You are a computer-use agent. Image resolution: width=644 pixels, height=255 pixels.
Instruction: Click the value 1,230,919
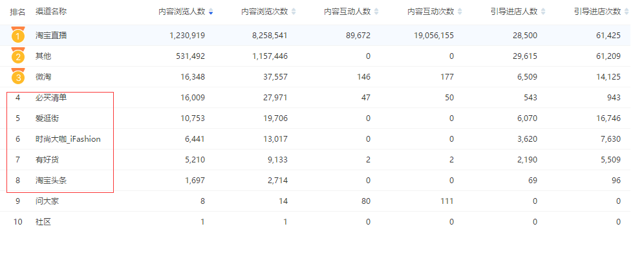point(187,36)
